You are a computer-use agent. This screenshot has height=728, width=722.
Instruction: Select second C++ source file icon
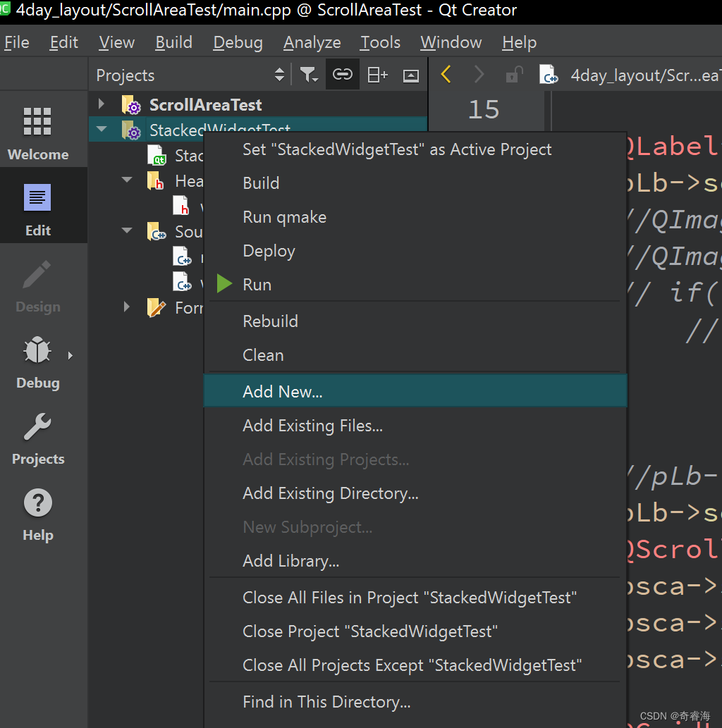point(182,281)
